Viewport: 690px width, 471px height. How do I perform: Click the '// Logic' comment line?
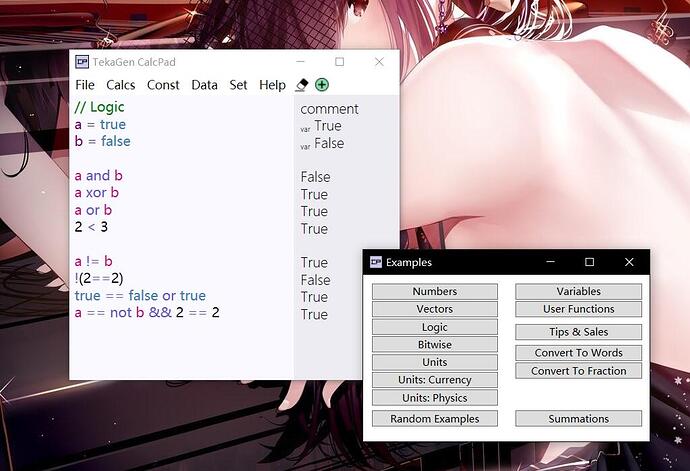99,107
